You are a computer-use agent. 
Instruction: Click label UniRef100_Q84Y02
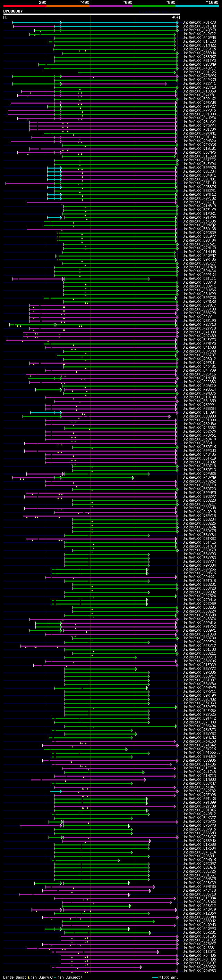pyautogui.click(x=199, y=122)
